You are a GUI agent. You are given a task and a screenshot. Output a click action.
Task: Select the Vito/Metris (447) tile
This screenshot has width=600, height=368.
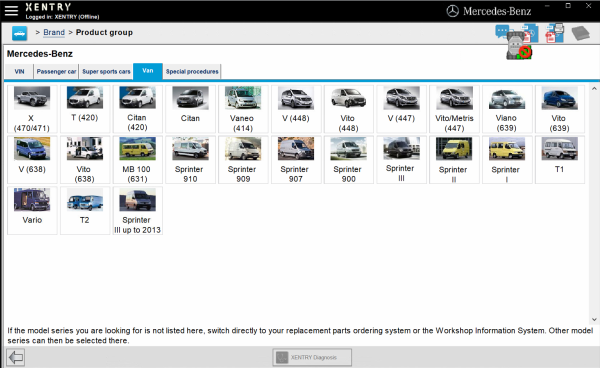[x=454, y=109]
